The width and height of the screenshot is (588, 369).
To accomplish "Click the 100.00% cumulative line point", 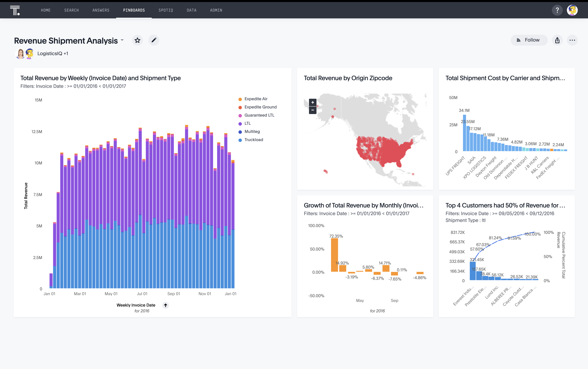I will coord(535,232).
